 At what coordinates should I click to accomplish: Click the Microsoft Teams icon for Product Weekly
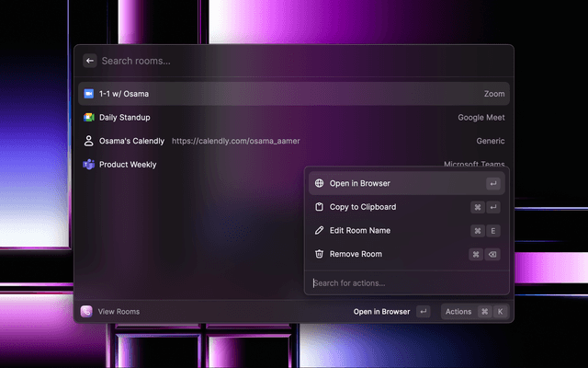89,165
